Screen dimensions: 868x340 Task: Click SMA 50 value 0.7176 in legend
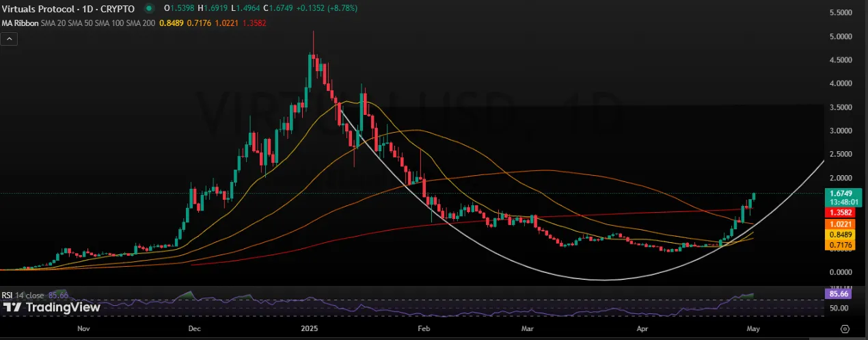click(x=198, y=23)
